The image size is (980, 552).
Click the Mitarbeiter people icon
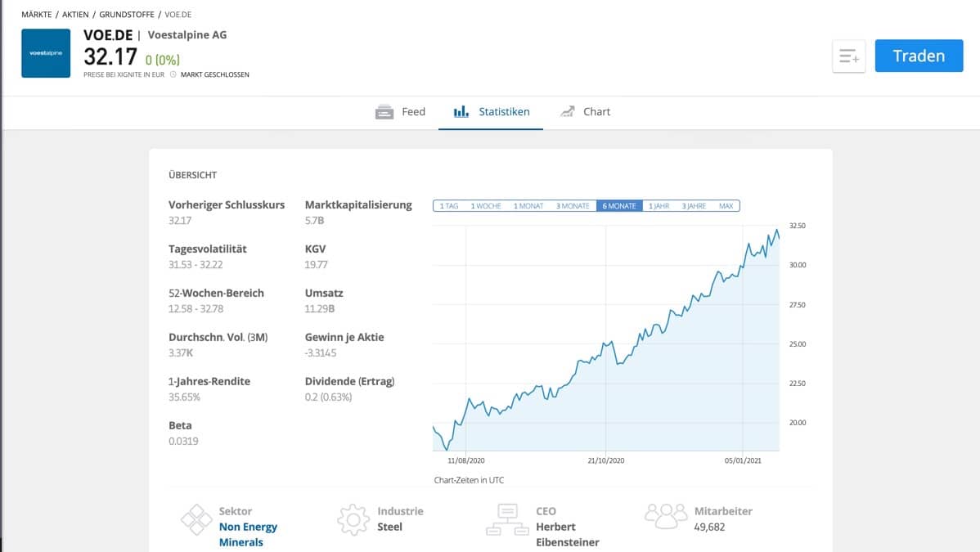tap(666, 516)
